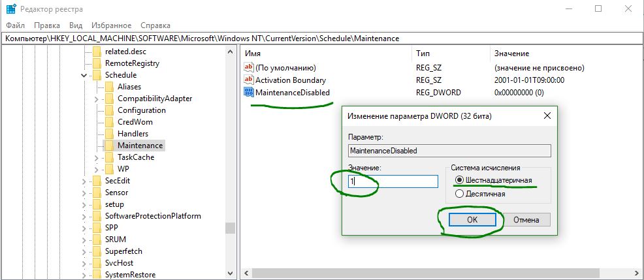
Task: Select the Activation Boundary value name
Action: pyautogui.click(x=291, y=80)
